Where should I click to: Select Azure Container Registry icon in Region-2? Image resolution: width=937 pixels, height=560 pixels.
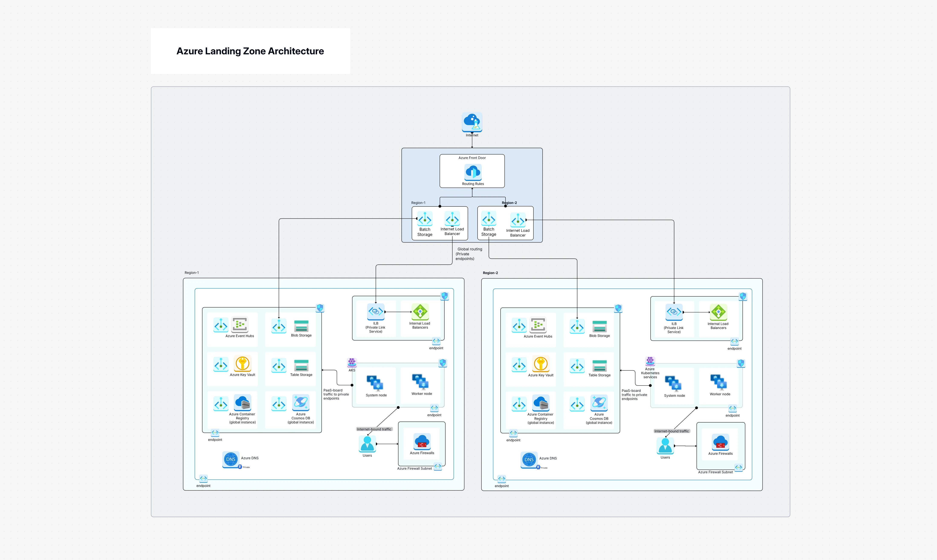click(x=541, y=403)
